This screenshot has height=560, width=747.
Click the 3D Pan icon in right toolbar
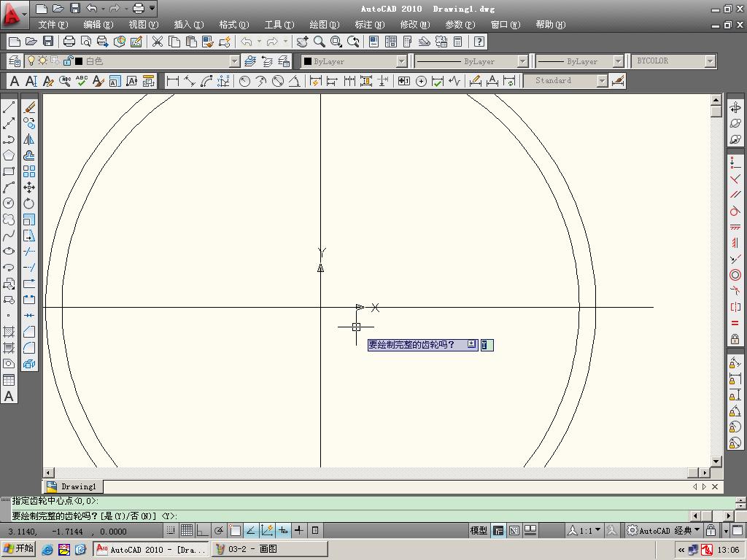click(x=735, y=108)
